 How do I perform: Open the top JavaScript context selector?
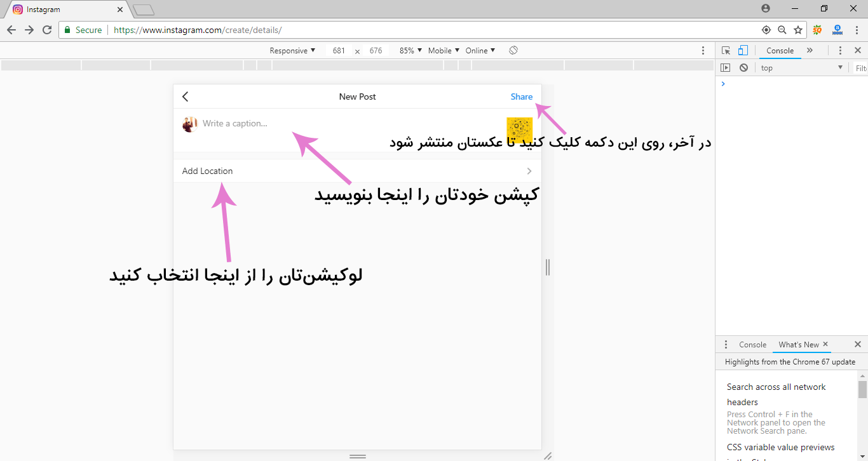(801, 68)
